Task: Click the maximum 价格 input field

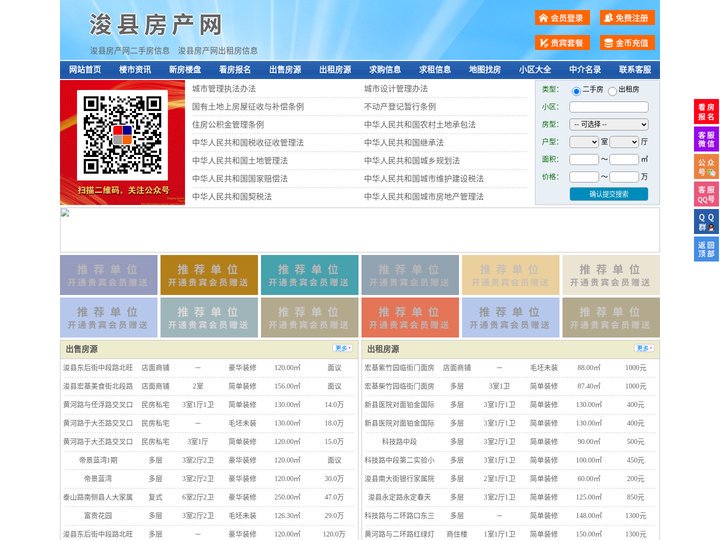Action: [x=624, y=177]
